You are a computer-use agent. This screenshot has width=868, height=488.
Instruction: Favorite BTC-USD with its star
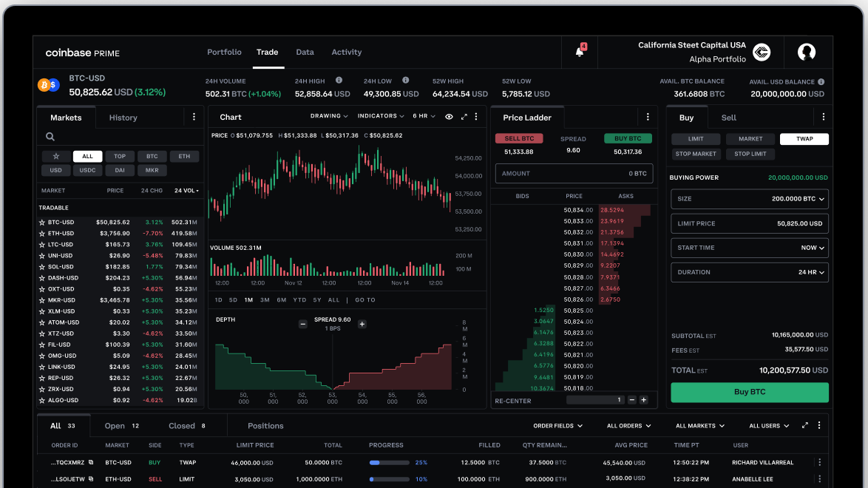[x=41, y=222]
